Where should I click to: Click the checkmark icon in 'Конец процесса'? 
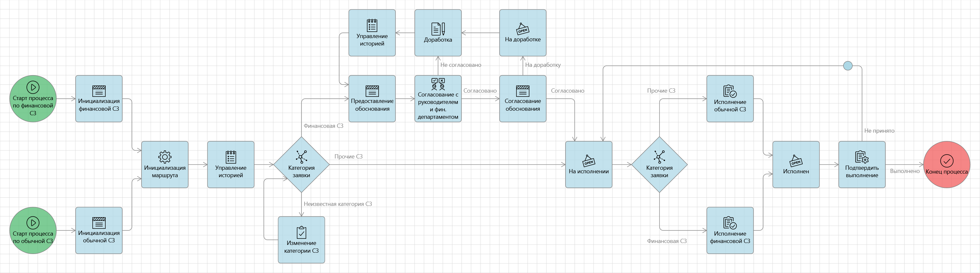click(946, 161)
